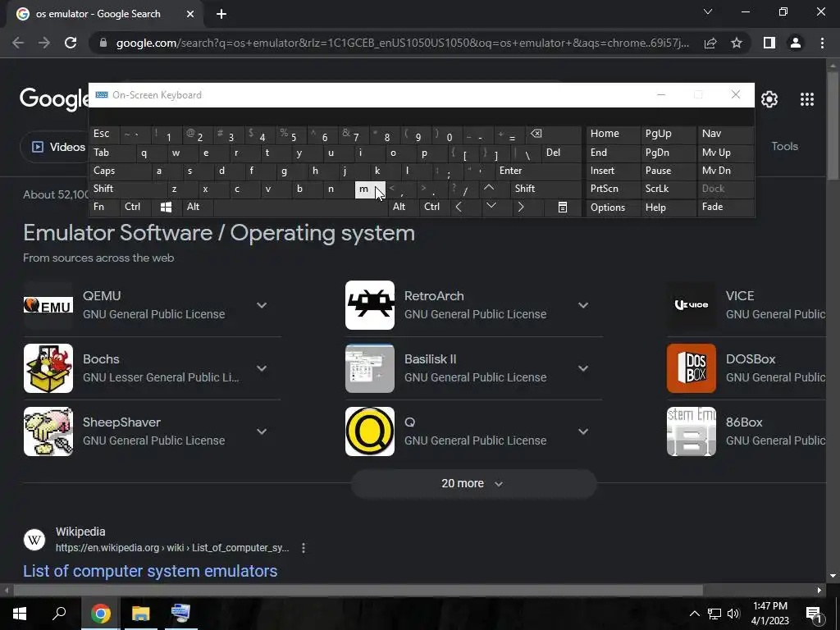The width and height of the screenshot is (840, 630).
Task: Open taskbar search
Action: click(59, 613)
